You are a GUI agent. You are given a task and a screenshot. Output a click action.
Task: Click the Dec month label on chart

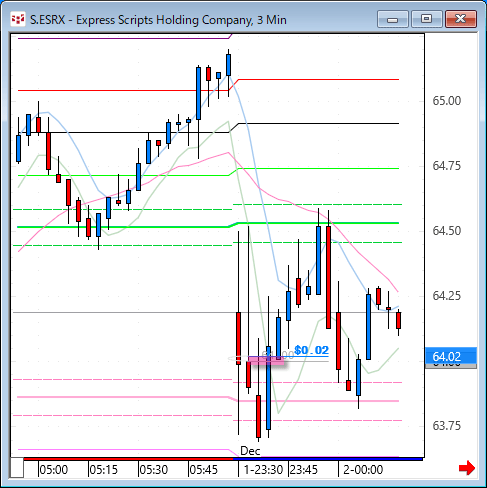pos(250,451)
